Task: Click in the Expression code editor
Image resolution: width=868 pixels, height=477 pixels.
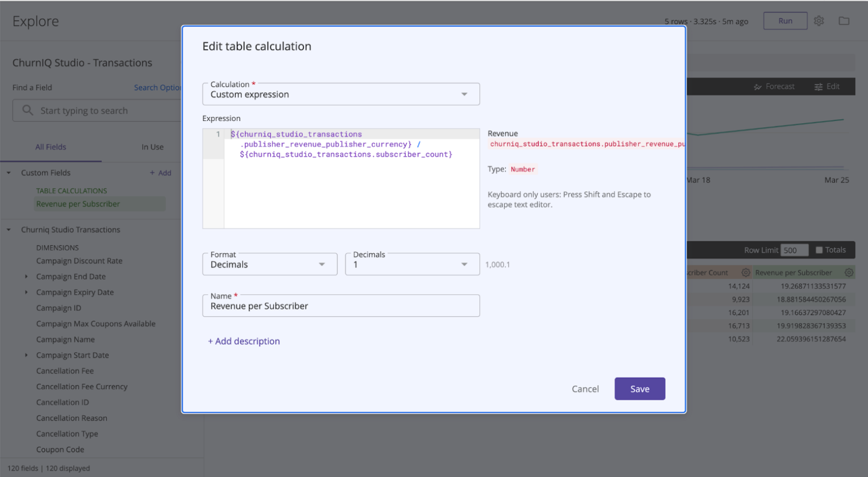Action: click(352, 178)
